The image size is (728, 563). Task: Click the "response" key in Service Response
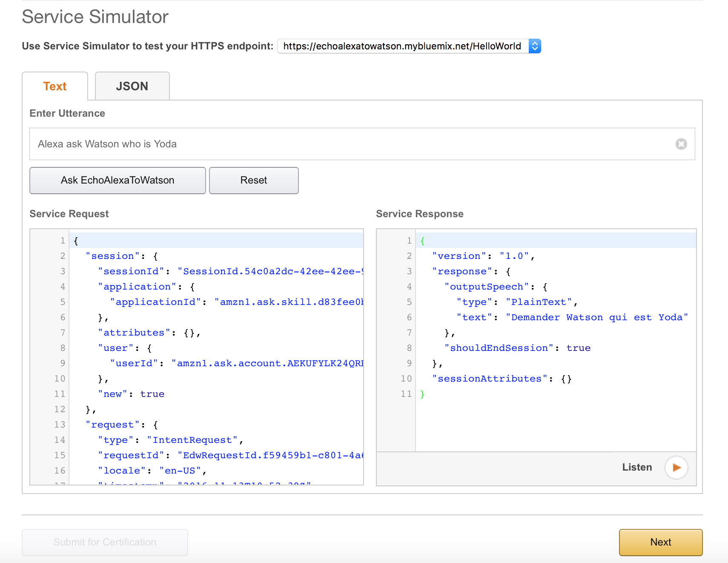coord(462,271)
